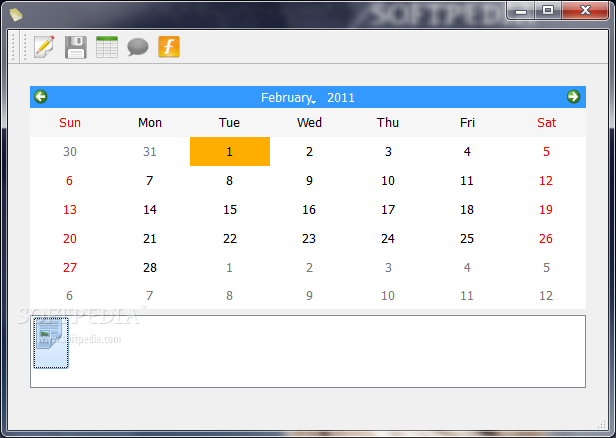Viewport: 616px width, 438px height.
Task: Select grayed January 31 date
Action: tap(150, 151)
